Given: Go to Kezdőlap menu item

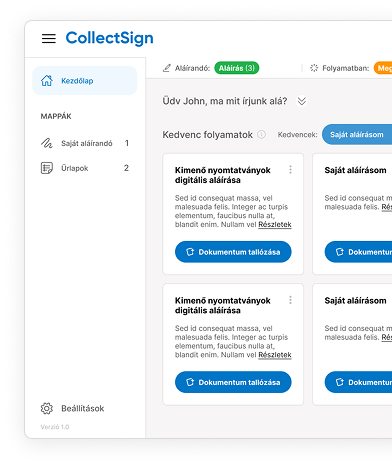Looking at the screenshot, I should point(85,81).
